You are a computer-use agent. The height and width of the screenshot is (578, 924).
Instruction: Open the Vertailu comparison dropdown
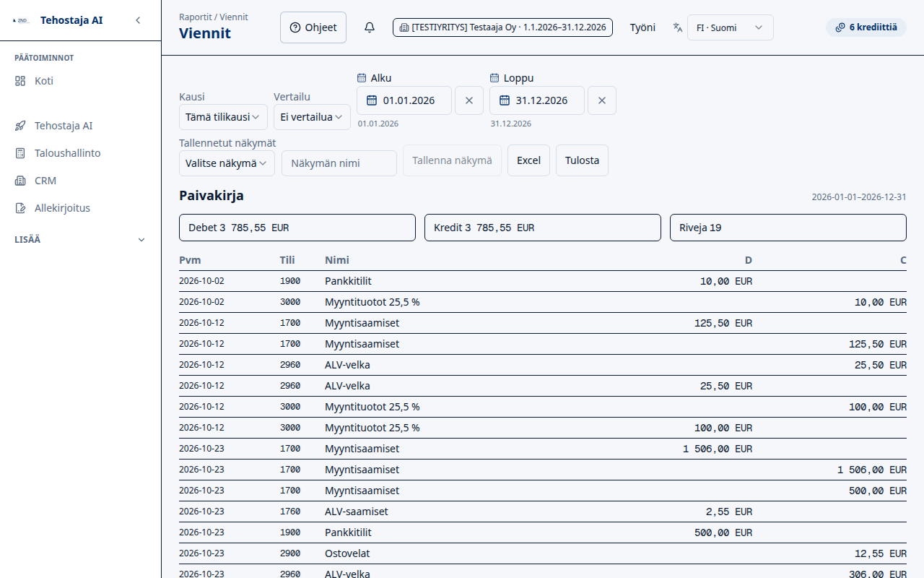point(312,117)
